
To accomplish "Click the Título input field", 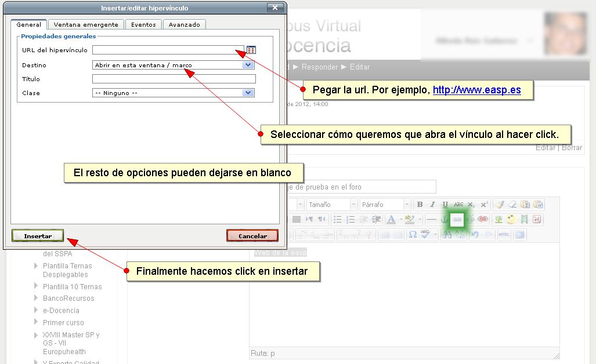I will pyautogui.click(x=174, y=79).
